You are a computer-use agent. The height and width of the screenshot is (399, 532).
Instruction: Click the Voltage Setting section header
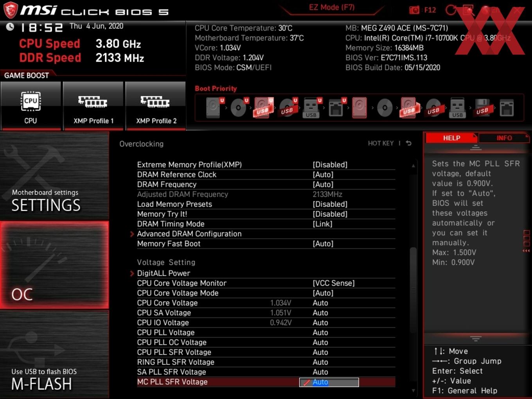(x=166, y=262)
